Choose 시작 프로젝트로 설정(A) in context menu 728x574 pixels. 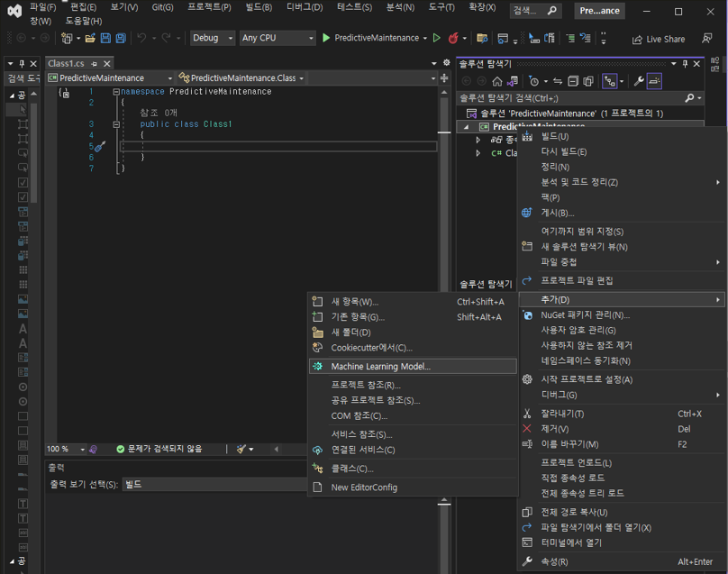tap(623, 380)
